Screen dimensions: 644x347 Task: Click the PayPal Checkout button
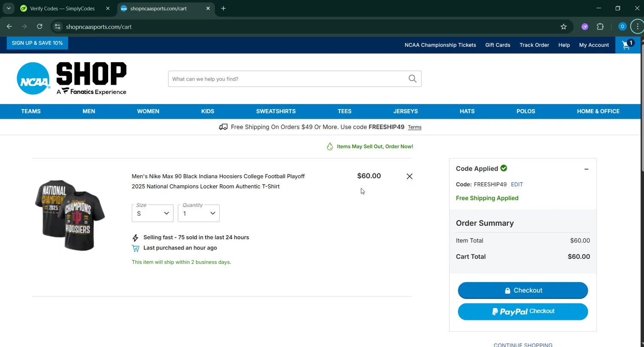(x=523, y=311)
